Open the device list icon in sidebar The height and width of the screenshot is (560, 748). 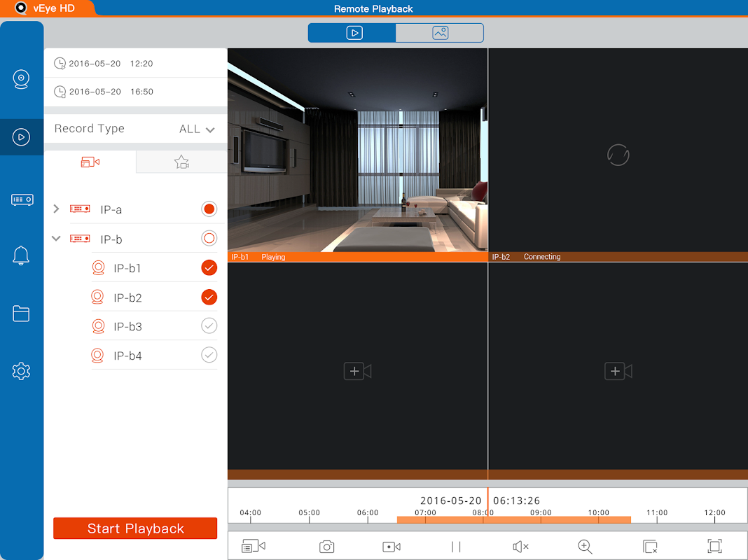coord(22,199)
